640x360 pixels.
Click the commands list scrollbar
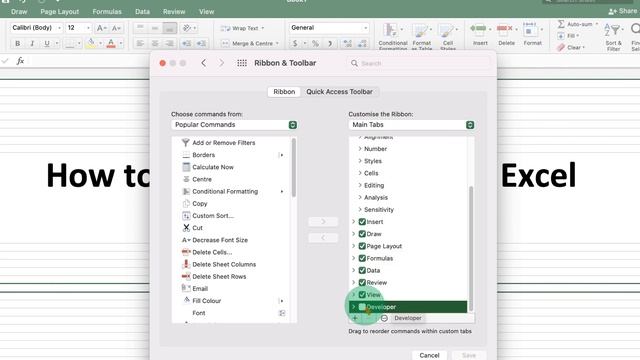click(x=294, y=168)
